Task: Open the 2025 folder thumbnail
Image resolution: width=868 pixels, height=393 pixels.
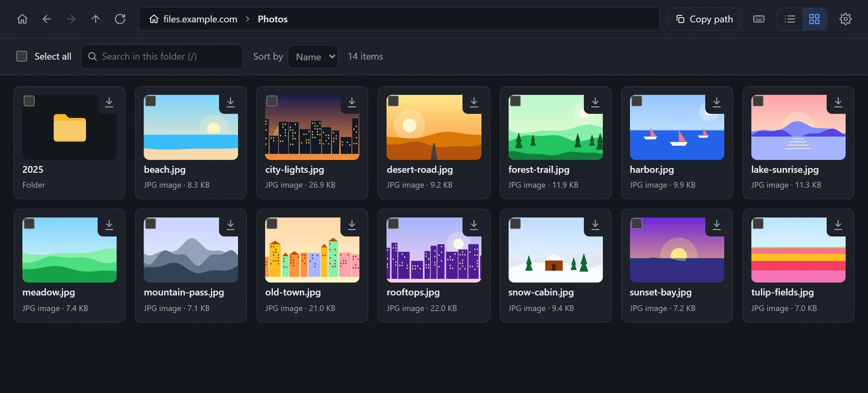Action: click(x=69, y=127)
